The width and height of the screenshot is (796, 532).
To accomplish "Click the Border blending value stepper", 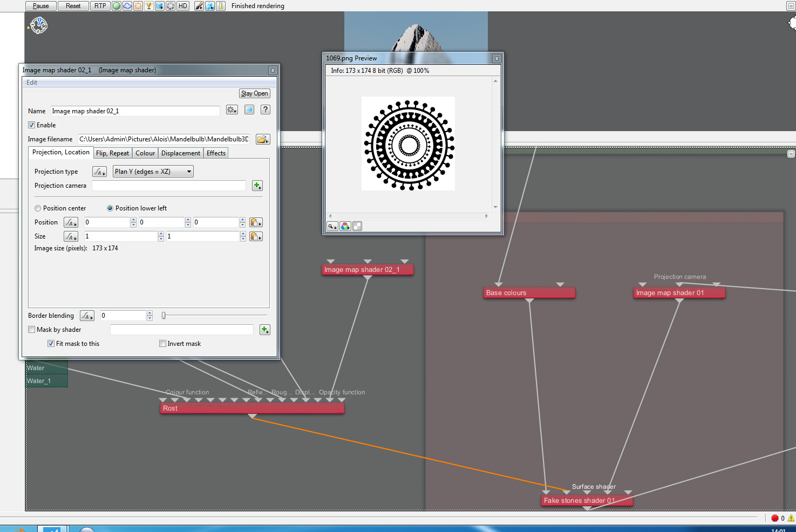I will point(149,316).
